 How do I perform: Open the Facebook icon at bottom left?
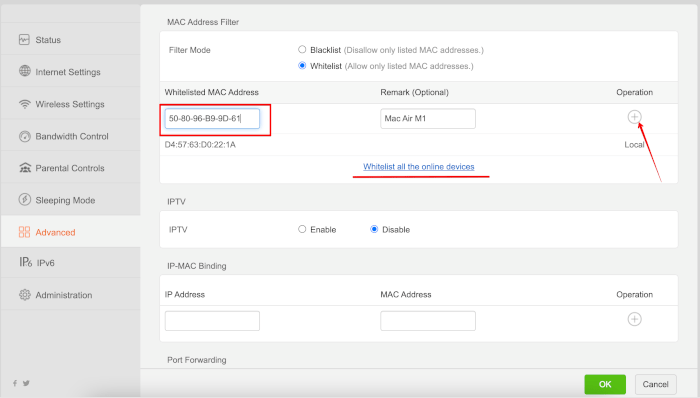[x=15, y=383]
